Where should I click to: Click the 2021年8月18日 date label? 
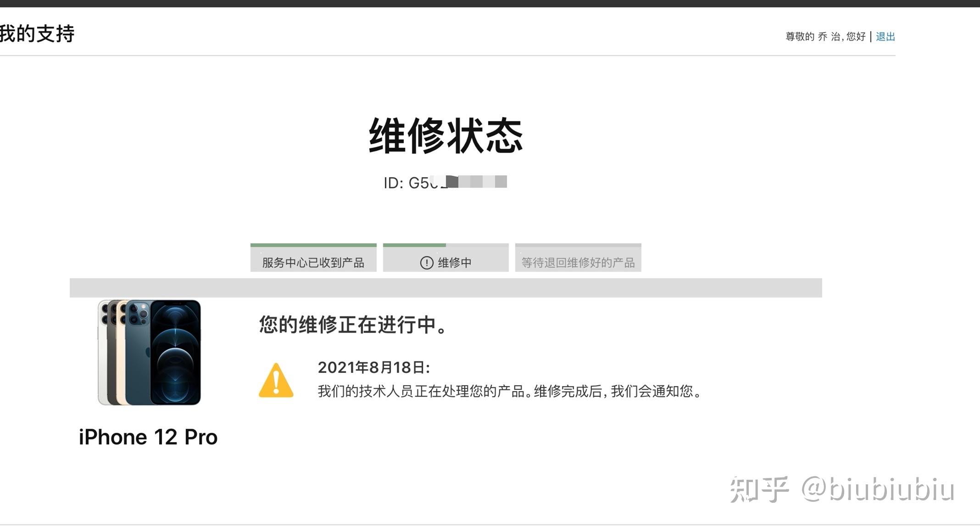tap(373, 367)
